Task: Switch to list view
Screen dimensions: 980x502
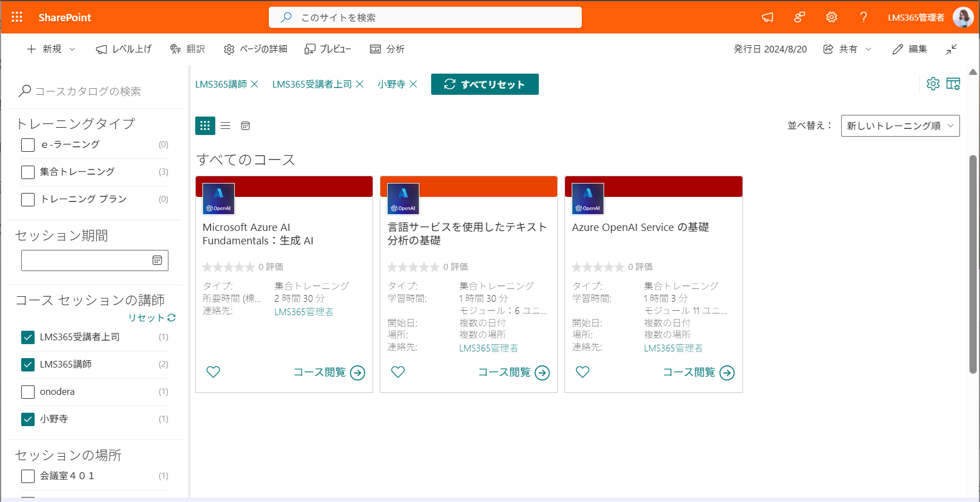Action: pyautogui.click(x=225, y=126)
